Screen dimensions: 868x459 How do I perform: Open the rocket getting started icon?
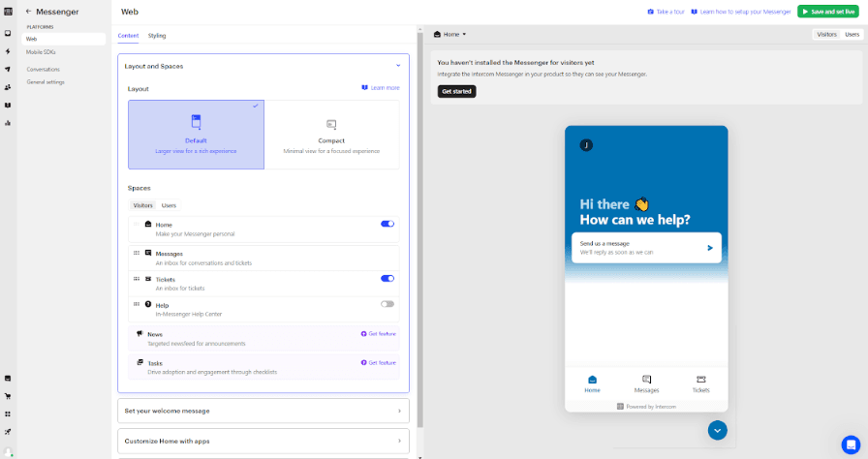tap(8, 432)
